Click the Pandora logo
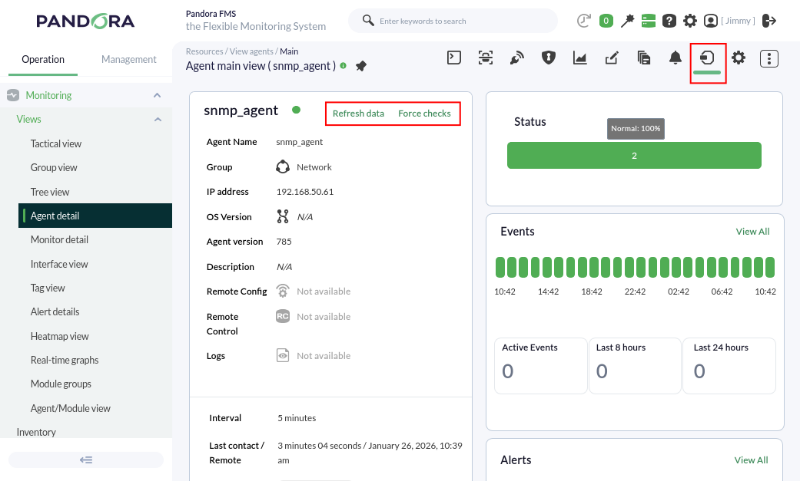 coord(86,21)
